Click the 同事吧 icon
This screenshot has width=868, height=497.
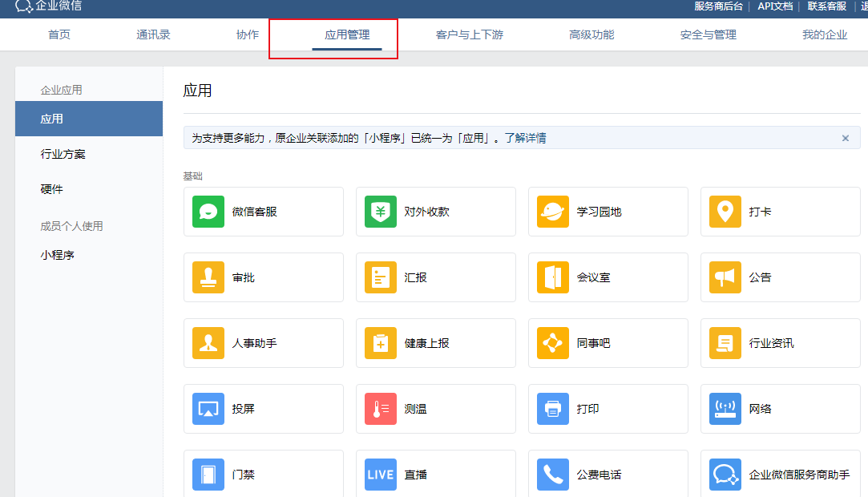pos(552,343)
